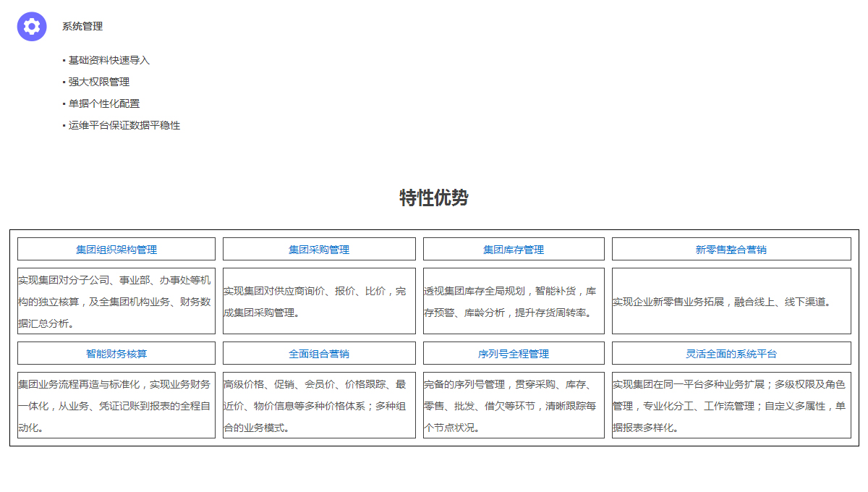Viewport: 868px width, 492px height.
Task: Click description about 高级价格、促销、会员价
Action: (319, 405)
